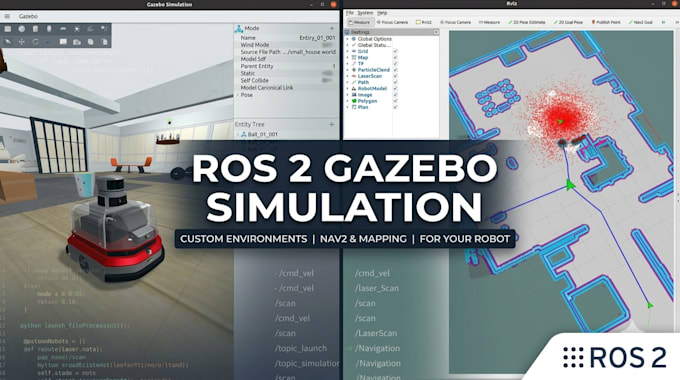
Task: Select 2D Pose Estimate tool in RViz
Action: point(526,22)
